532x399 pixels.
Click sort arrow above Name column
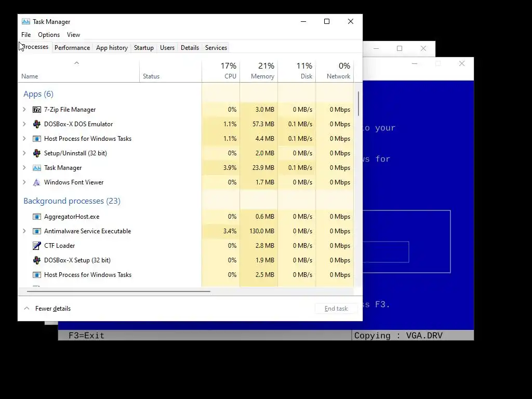(77, 63)
